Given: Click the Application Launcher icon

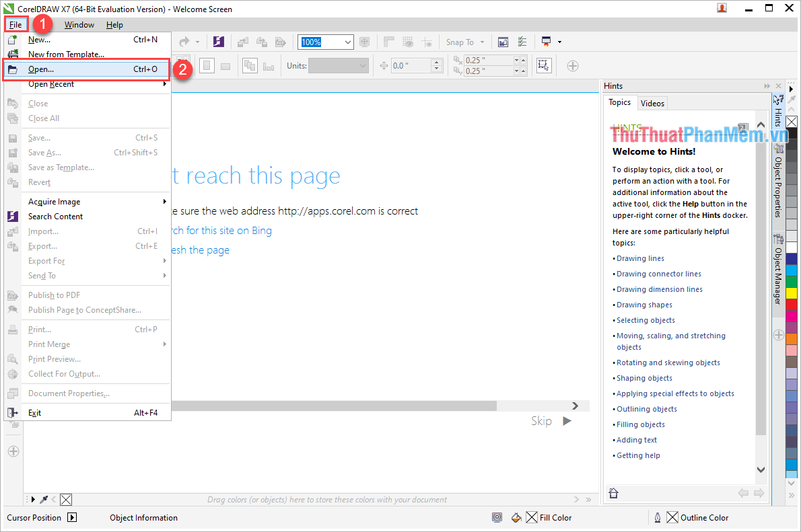Looking at the screenshot, I should tap(546, 42).
